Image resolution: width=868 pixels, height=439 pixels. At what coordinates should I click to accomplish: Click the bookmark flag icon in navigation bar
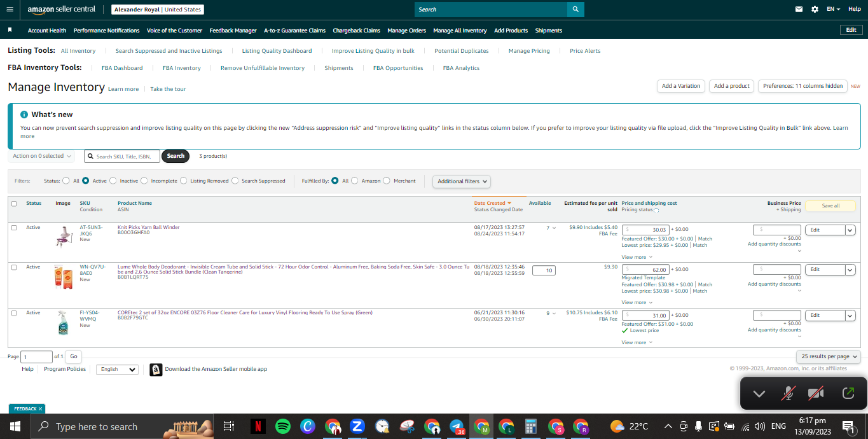pyautogui.click(x=10, y=30)
